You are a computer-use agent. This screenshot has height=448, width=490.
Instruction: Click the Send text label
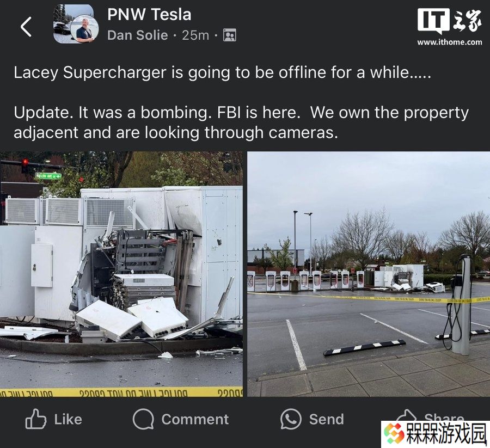point(327,419)
